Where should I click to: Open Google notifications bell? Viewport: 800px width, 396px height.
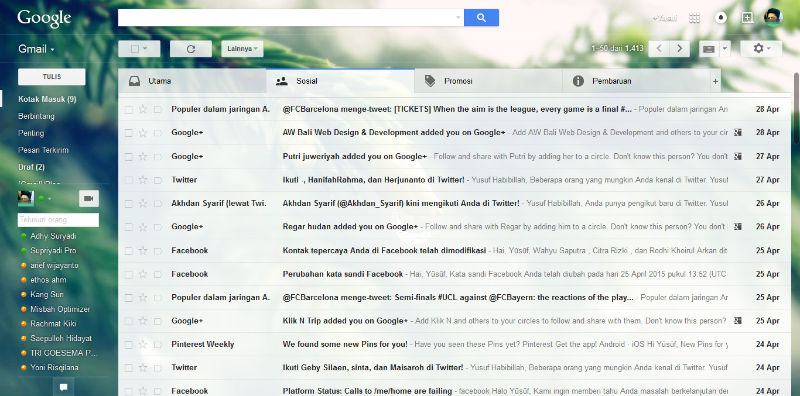(x=720, y=18)
